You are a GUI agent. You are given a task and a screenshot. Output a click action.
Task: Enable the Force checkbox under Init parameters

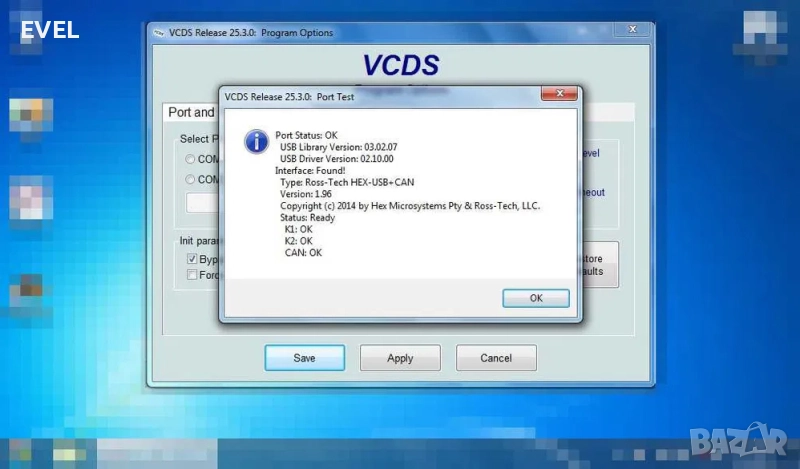pos(192,275)
